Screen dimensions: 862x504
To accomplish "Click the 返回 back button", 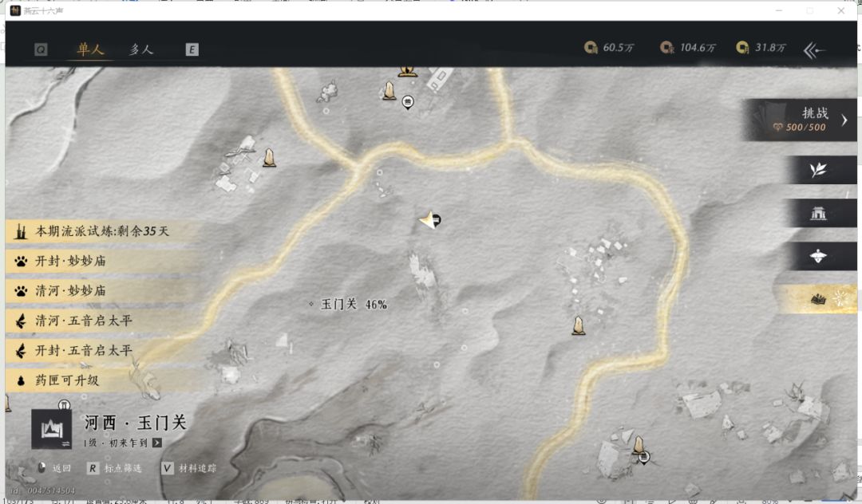I will 54,468.
